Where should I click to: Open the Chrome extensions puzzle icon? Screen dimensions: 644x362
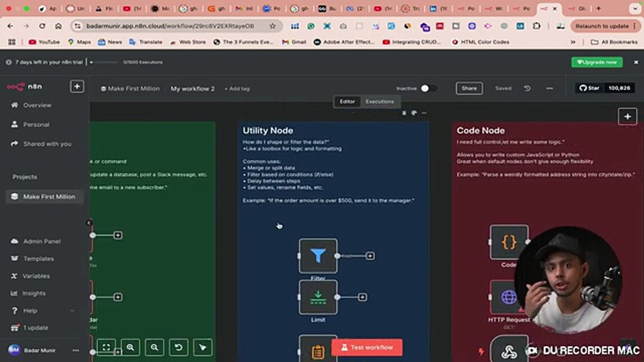537,26
